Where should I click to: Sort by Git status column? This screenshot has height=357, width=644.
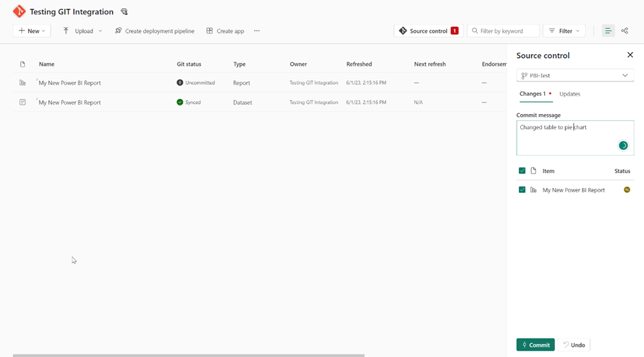click(x=189, y=64)
